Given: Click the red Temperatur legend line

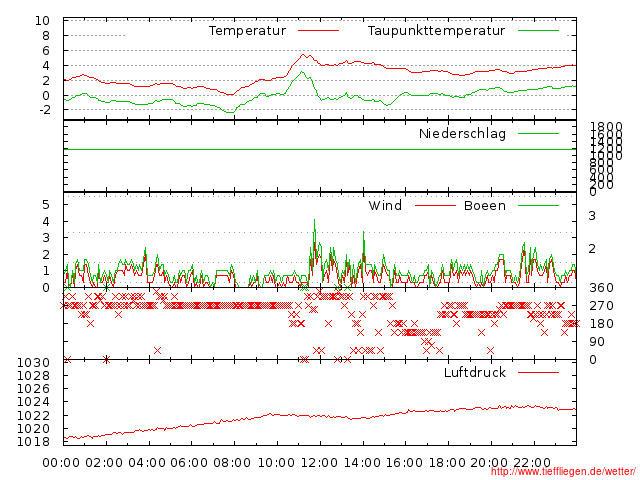Looking at the screenshot, I should click(x=318, y=31).
